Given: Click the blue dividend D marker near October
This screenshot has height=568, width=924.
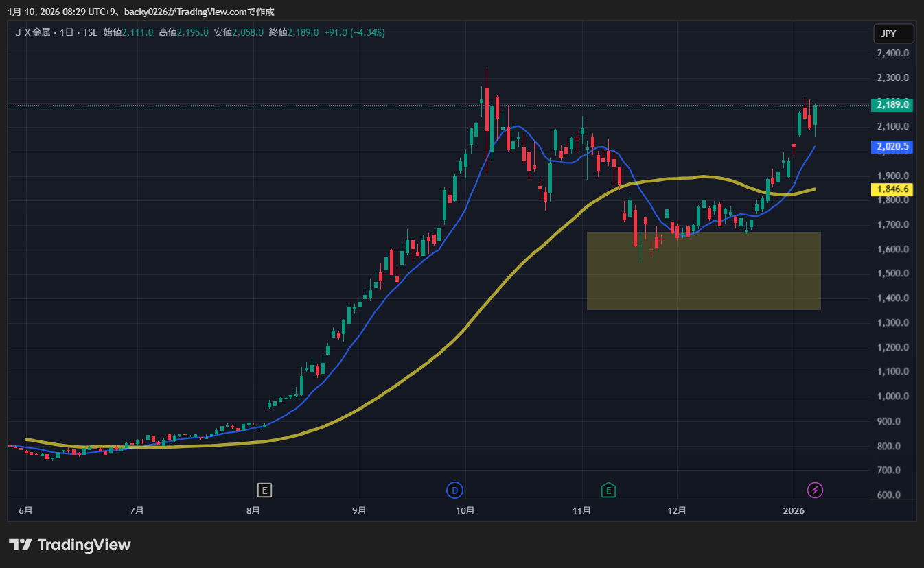Looking at the screenshot, I should pyautogui.click(x=454, y=490).
